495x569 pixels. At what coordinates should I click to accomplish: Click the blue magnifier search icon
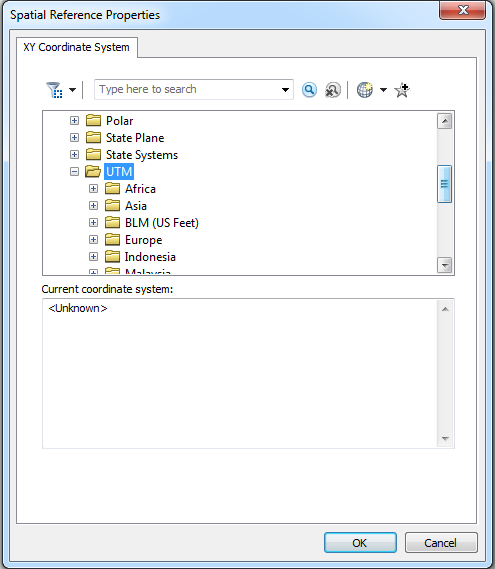309,90
